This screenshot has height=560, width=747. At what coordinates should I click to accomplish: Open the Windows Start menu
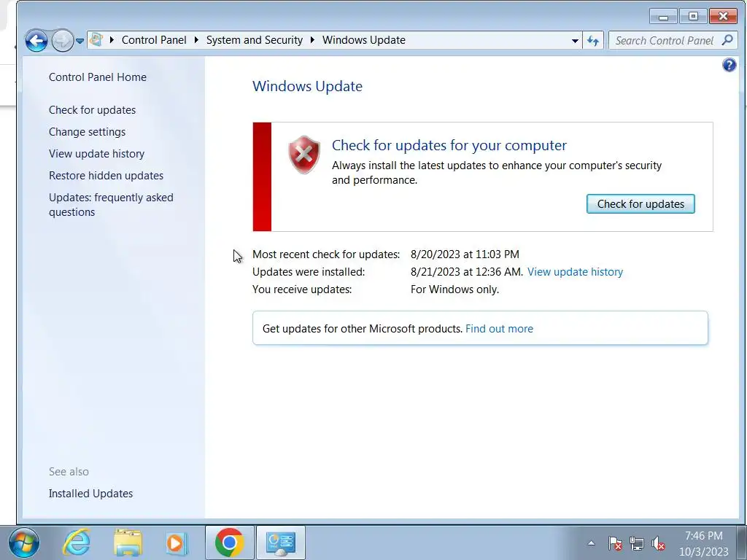point(24,542)
